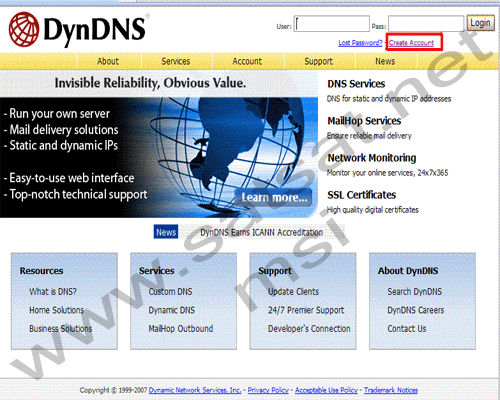
Task: Click Services heading in lower box
Action: pyautogui.click(x=156, y=271)
